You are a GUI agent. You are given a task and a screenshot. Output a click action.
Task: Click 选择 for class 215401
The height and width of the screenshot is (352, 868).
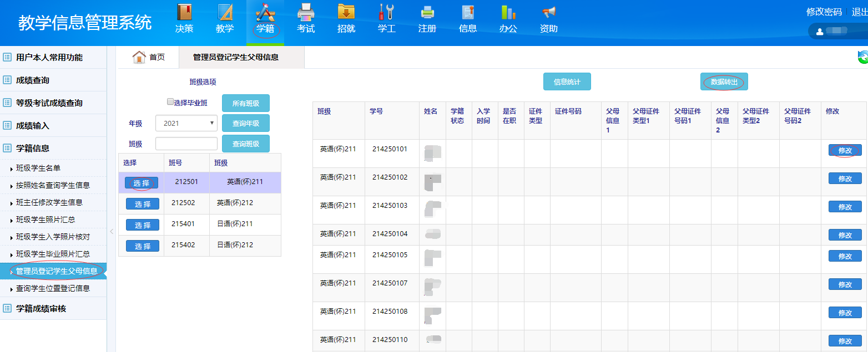[x=143, y=225]
